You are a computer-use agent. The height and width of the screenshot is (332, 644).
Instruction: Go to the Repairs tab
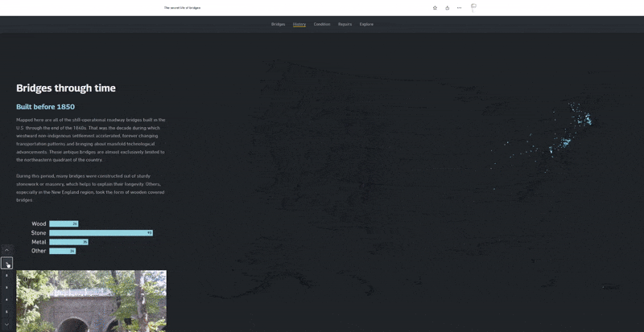tap(345, 24)
